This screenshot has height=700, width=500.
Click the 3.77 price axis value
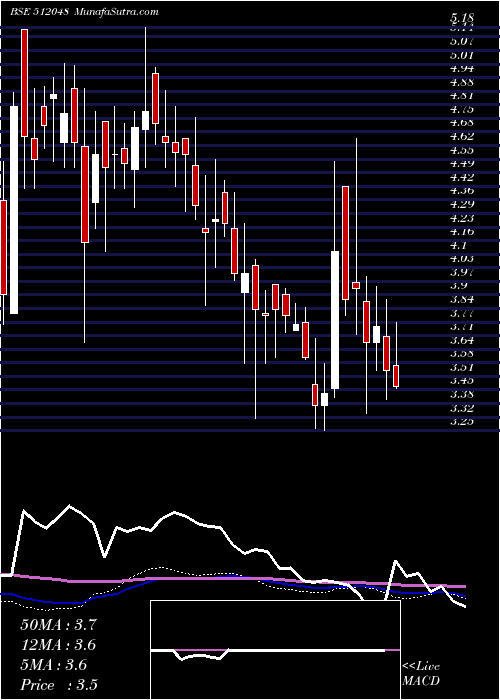point(462,313)
